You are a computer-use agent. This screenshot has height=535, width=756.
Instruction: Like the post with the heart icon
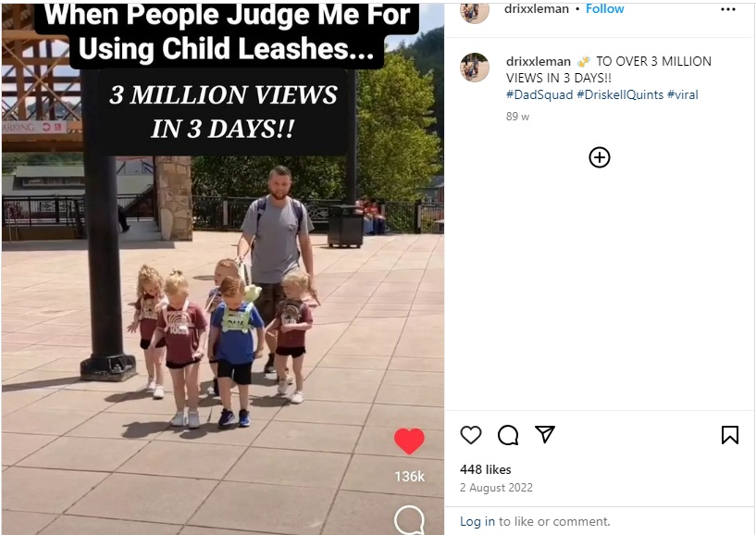pos(471,435)
